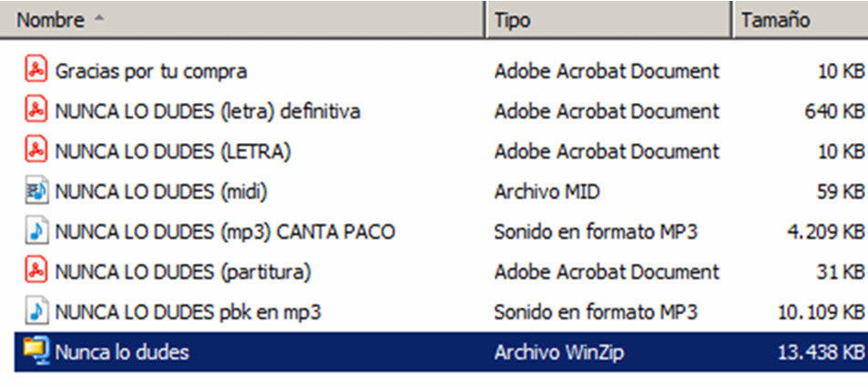The height and width of the screenshot is (387, 868).
Task: Click the WinZip archive icon
Action: coord(36,351)
